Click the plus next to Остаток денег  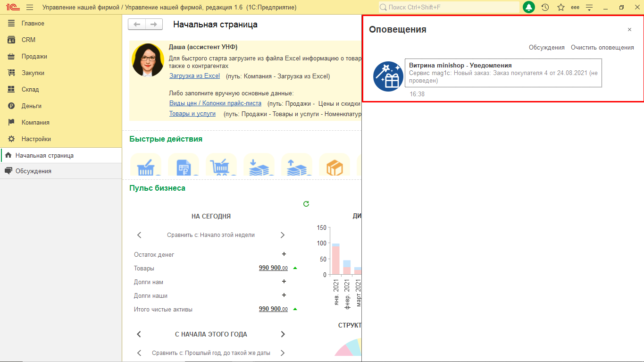[x=284, y=254]
